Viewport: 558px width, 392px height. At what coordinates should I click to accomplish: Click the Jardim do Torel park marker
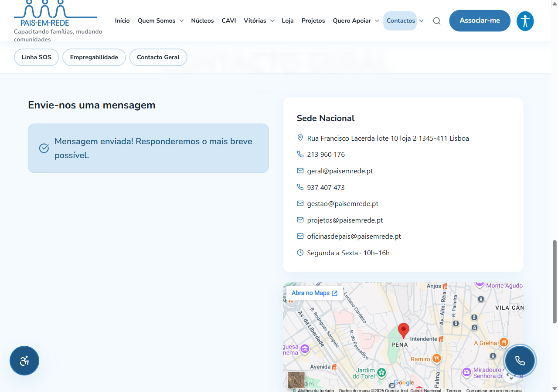click(382, 372)
